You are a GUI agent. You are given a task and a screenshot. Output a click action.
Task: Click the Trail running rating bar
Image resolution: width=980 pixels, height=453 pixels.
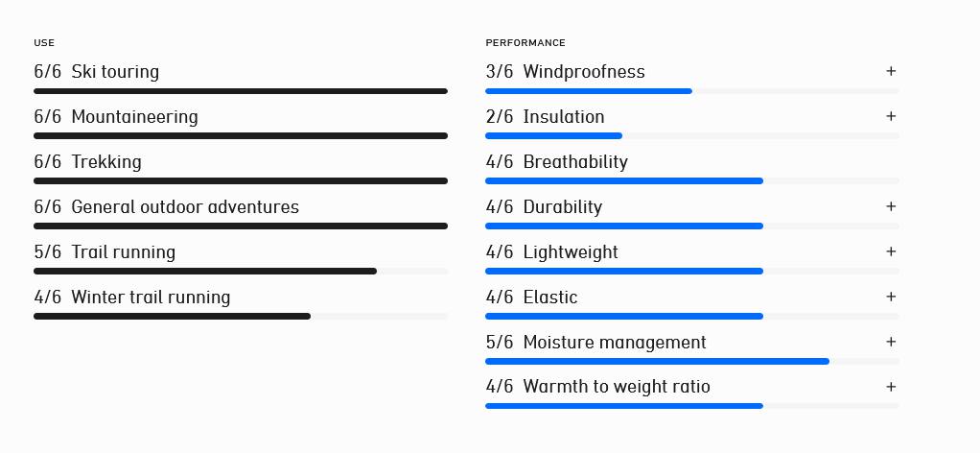click(205, 272)
